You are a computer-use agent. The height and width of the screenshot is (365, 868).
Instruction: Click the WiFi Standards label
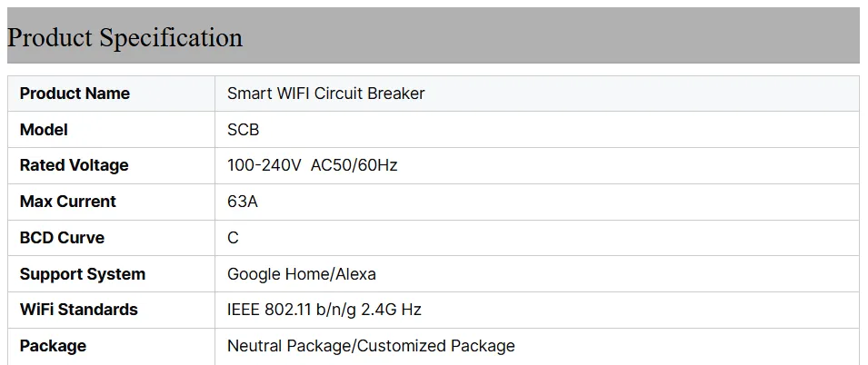(78, 310)
